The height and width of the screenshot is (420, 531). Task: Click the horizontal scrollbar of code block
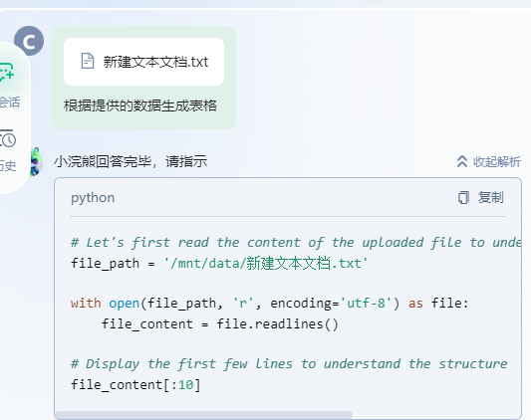tap(203, 415)
